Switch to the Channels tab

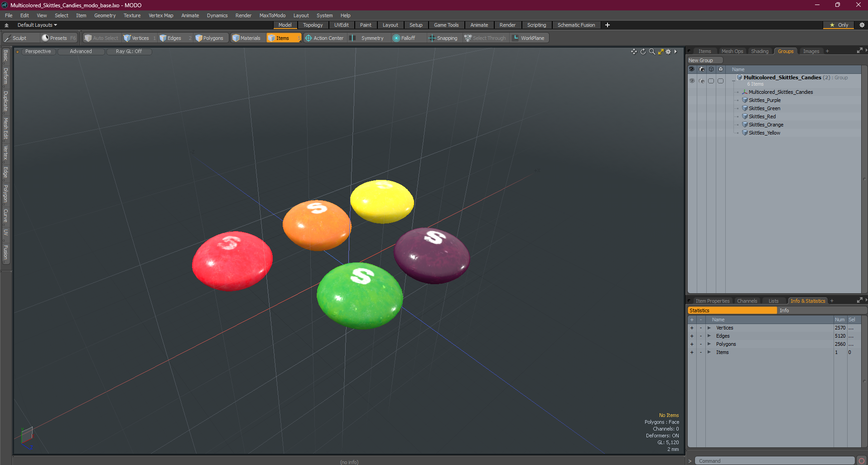tap(747, 301)
